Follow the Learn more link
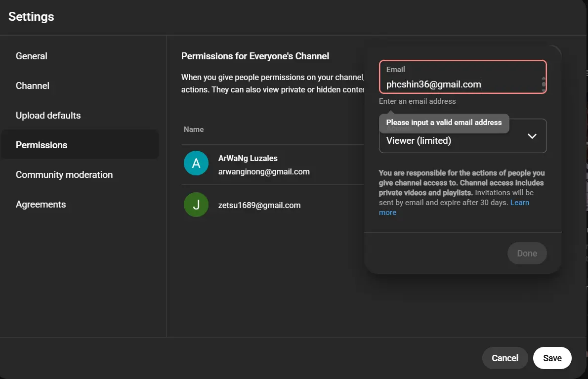588x379 pixels. coord(454,208)
